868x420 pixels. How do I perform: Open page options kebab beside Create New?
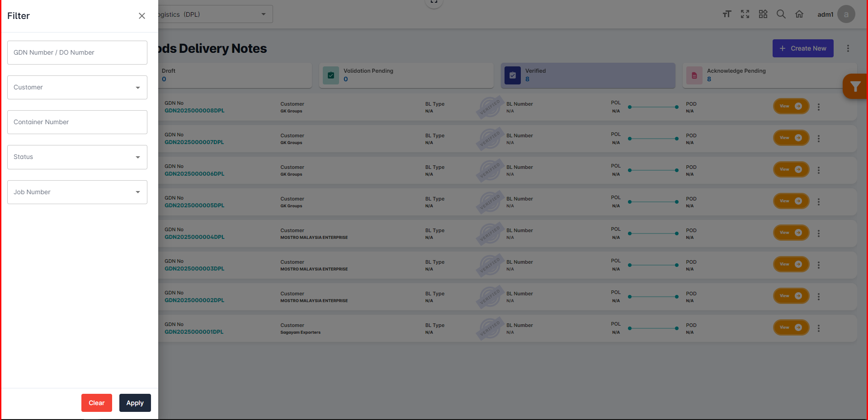click(x=848, y=48)
